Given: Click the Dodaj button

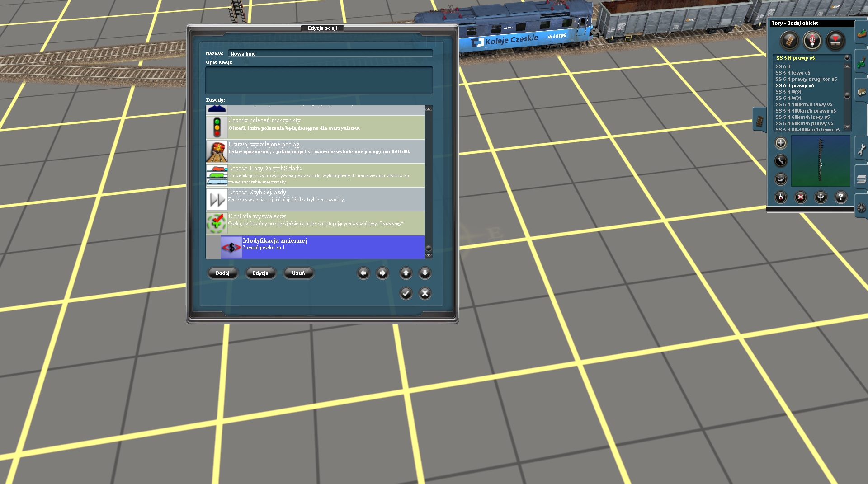Looking at the screenshot, I should pos(222,273).
